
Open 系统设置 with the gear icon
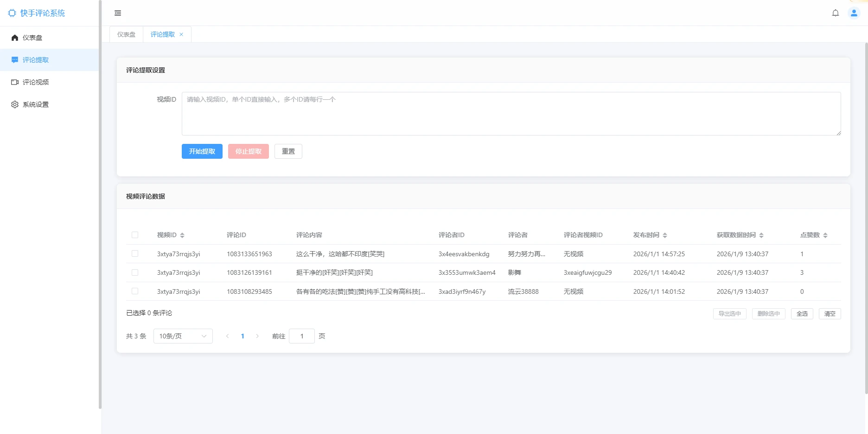click(14, 104)
